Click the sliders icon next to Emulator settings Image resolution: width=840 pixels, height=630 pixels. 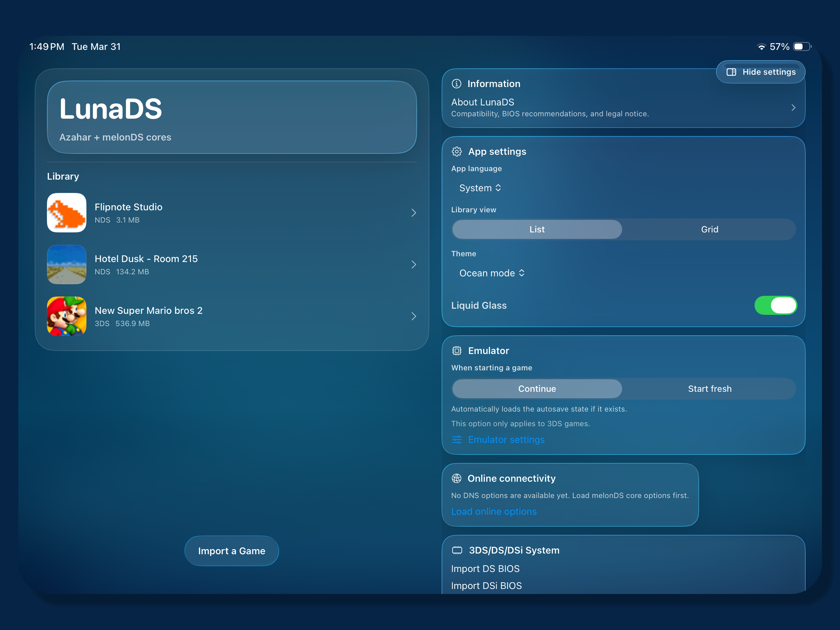457,440
